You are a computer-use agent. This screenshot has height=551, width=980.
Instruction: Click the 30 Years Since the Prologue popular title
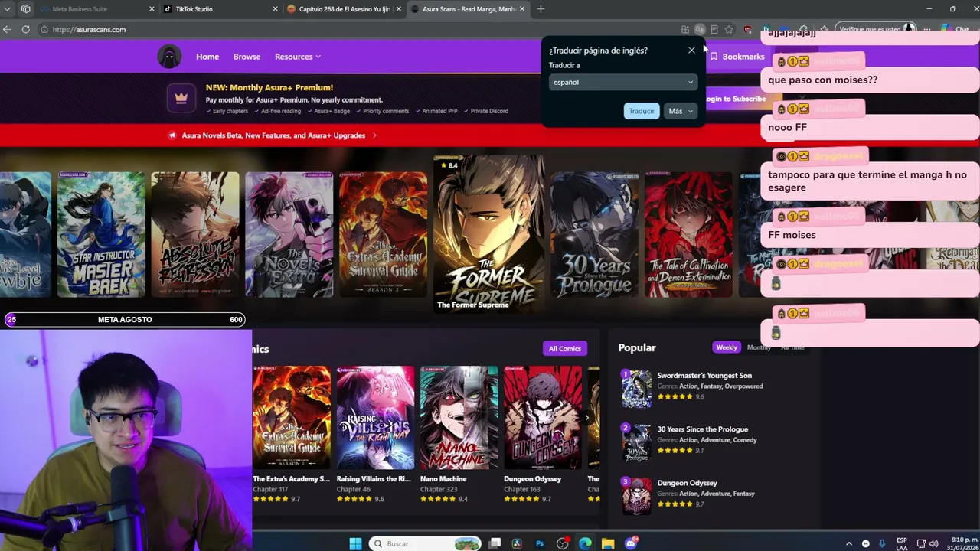coord(702,429)
